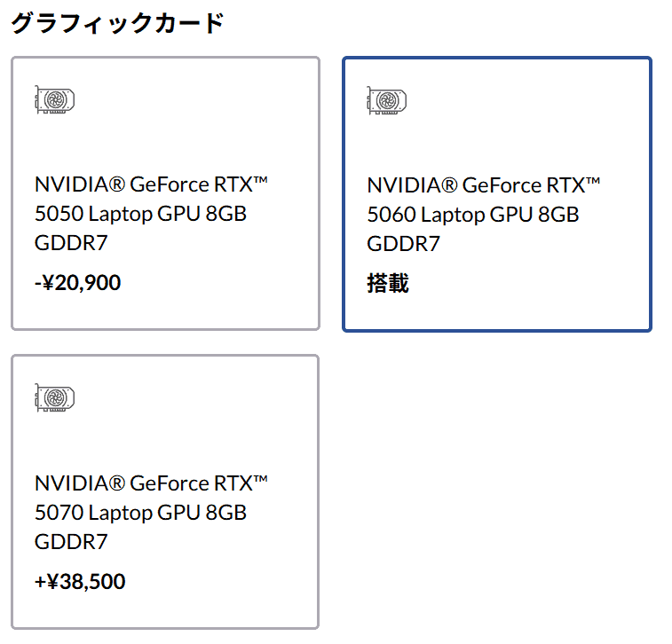
Task: Click the graphics card icon in the RTX 5050 card
Action: [54, 99]
